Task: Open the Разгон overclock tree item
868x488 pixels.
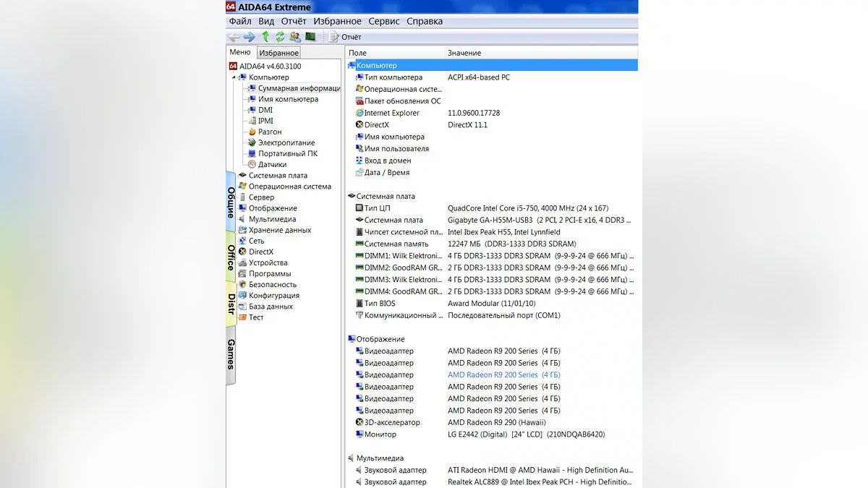Action: [270, 132]
